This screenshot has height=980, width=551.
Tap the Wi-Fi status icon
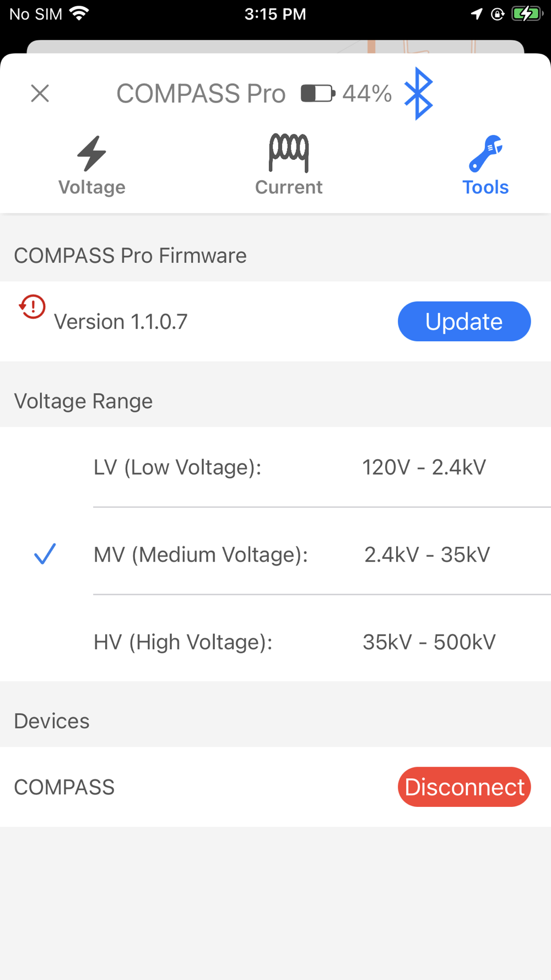tap(79, 13)
